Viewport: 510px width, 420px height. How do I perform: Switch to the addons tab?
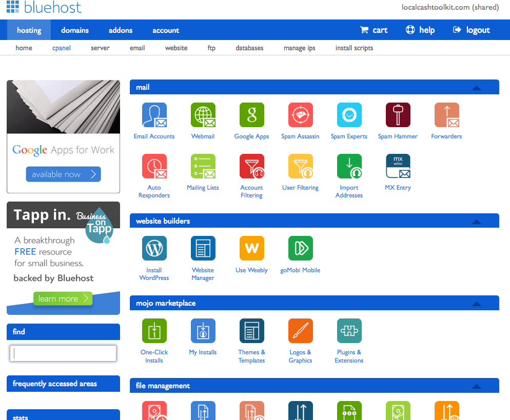tap(121, 30)
